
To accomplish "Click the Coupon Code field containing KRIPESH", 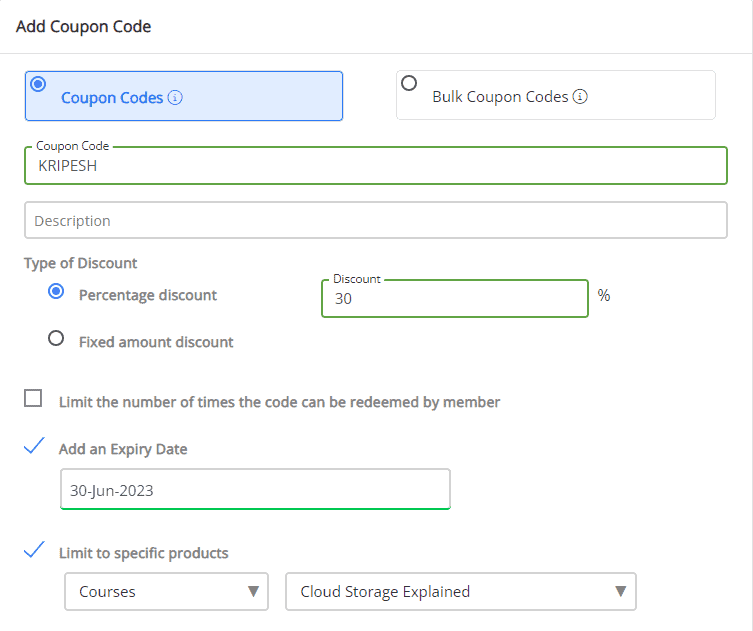I will (375, 167).
